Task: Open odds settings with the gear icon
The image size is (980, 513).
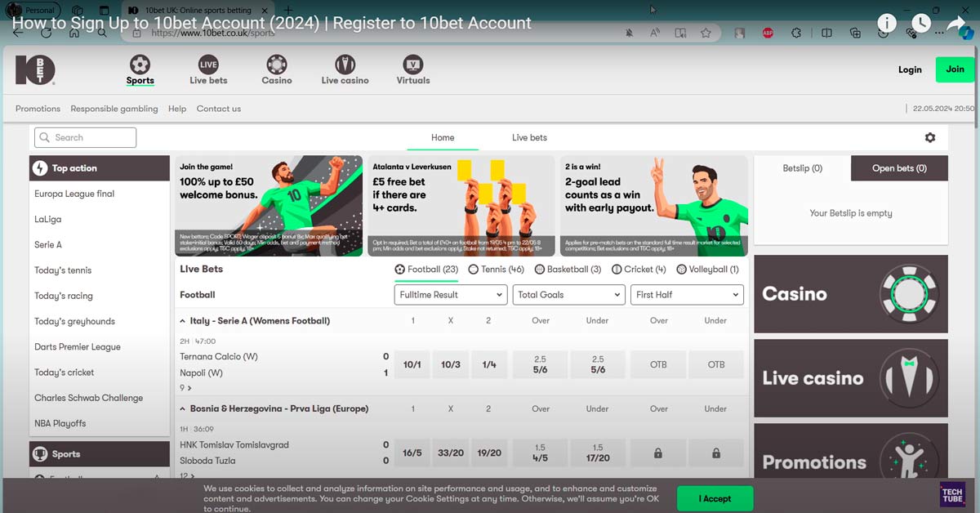Action: 930,138
